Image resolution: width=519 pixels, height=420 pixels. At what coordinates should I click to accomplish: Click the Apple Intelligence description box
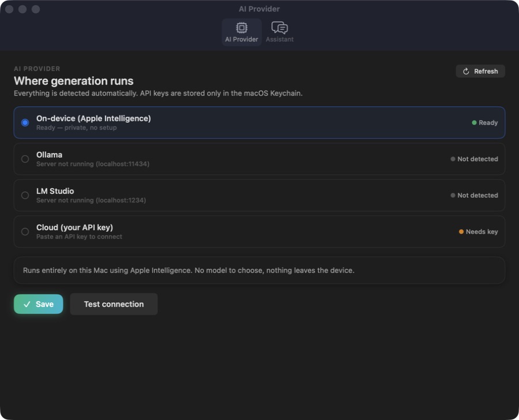(x=259, y=270)
